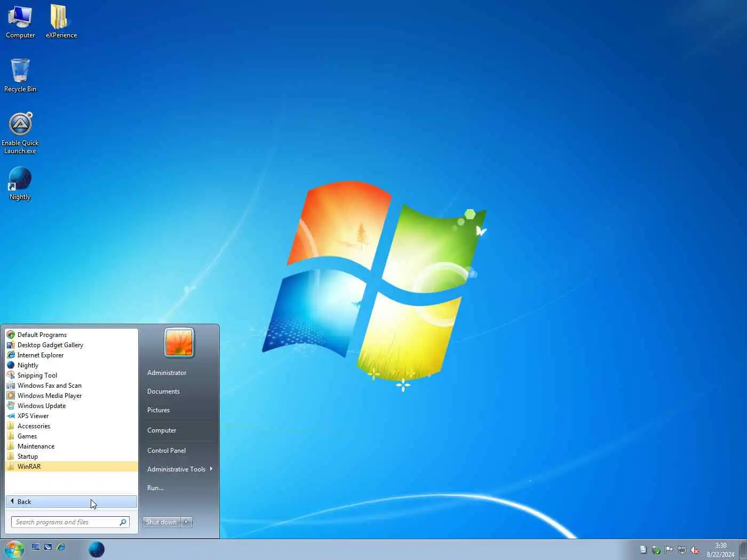Expand the Startup folder
747x560 pixels.
click(x=71, y=457)
